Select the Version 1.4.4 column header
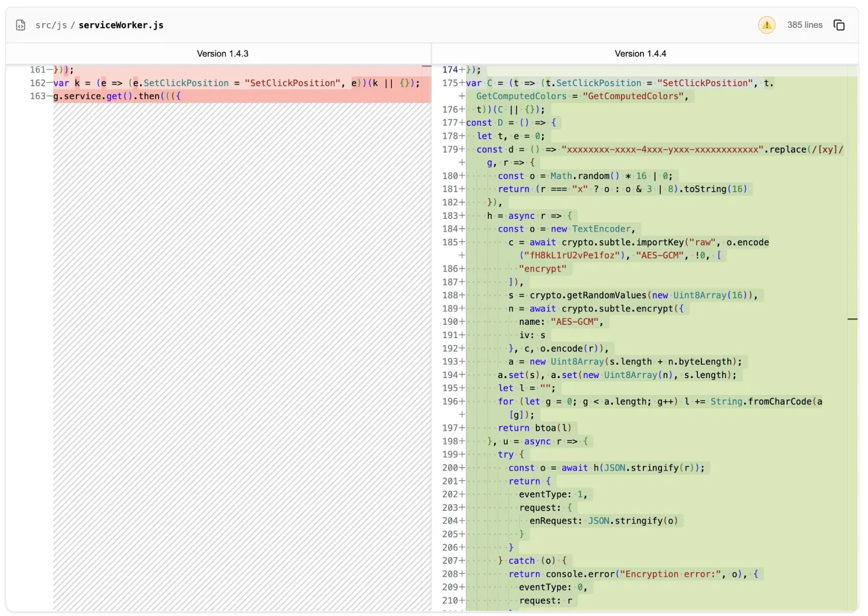The image size is (868, 616). click(x=640, y=53)
